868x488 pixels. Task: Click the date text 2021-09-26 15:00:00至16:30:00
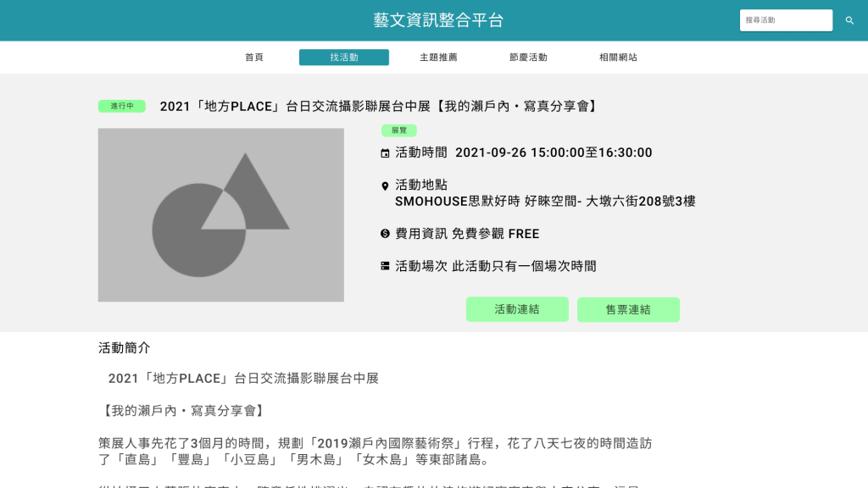click(554, 152)
